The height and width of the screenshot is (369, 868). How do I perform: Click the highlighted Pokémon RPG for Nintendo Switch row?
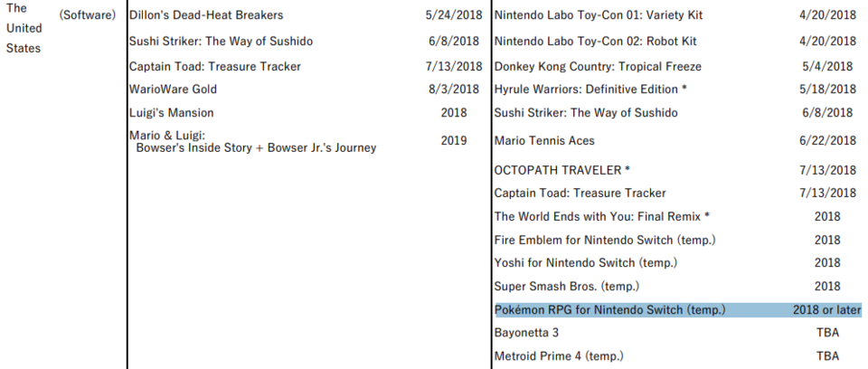click(x=610, y=310)
